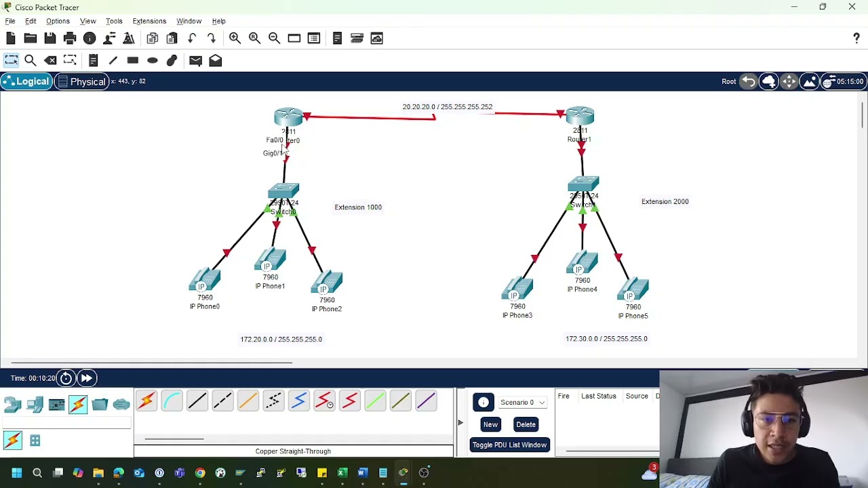Viewport: 868px width, 488px height.
Task: Click the Delete scenario button
Action: coord(526,424)
